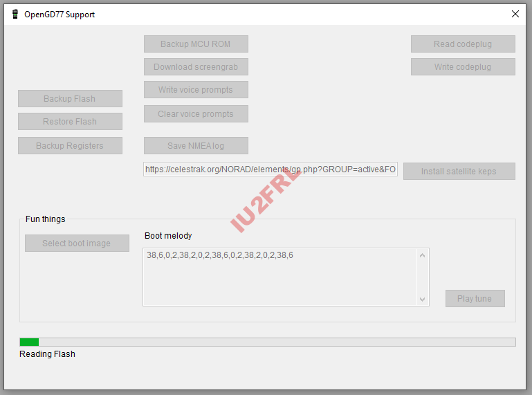The image size is (532, 395).
Task: Click Write voice prompts button
Action: (x=196, y=90)
